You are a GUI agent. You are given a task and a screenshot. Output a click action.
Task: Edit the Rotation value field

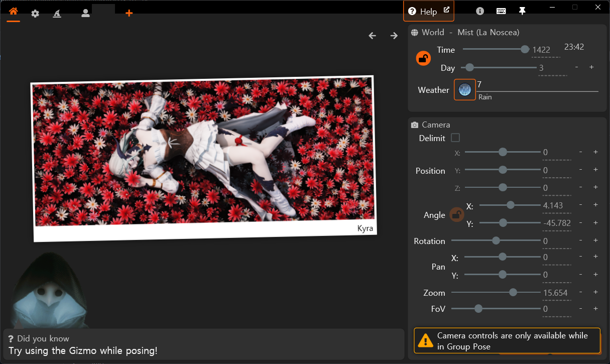pyautogui.click(x=557, y=241)
